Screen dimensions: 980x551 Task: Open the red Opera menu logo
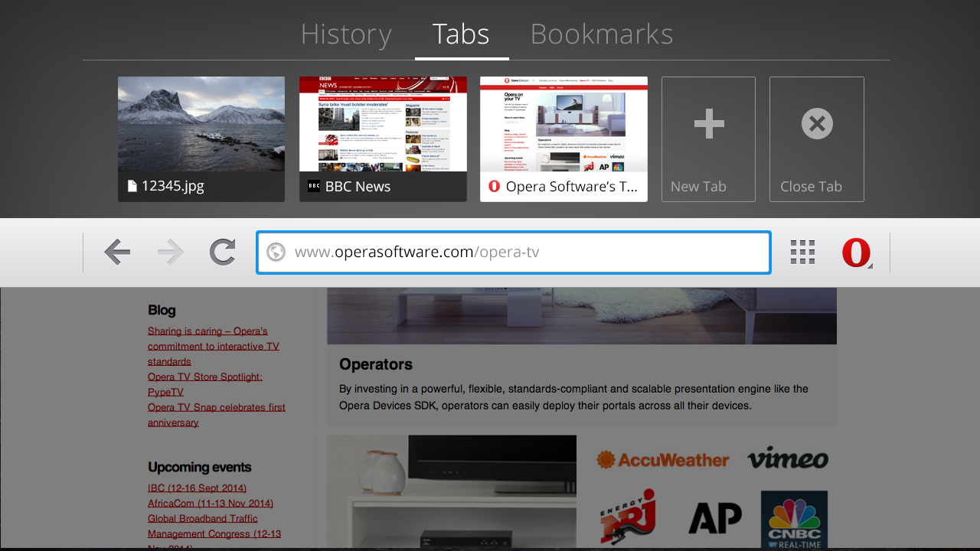pyautogui.click(x=856, y=253)
